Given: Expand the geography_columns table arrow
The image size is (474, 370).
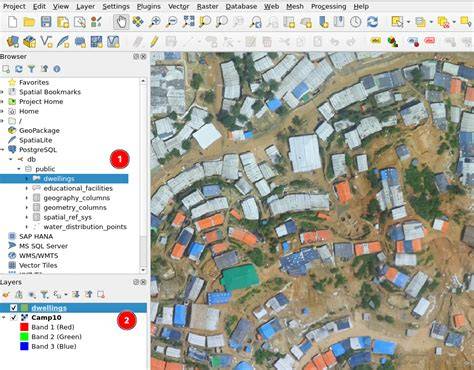Looking at the screenshot, I should click(x=27, y=198).
